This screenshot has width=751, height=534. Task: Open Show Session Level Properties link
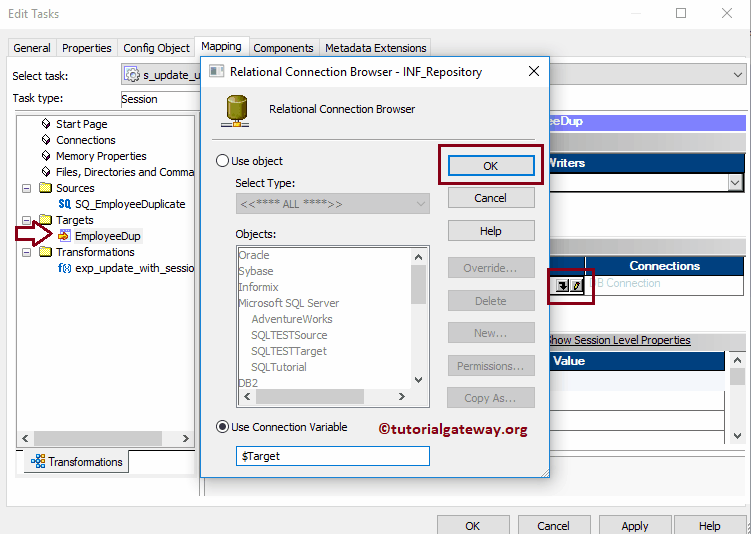[x=619, y=340]
